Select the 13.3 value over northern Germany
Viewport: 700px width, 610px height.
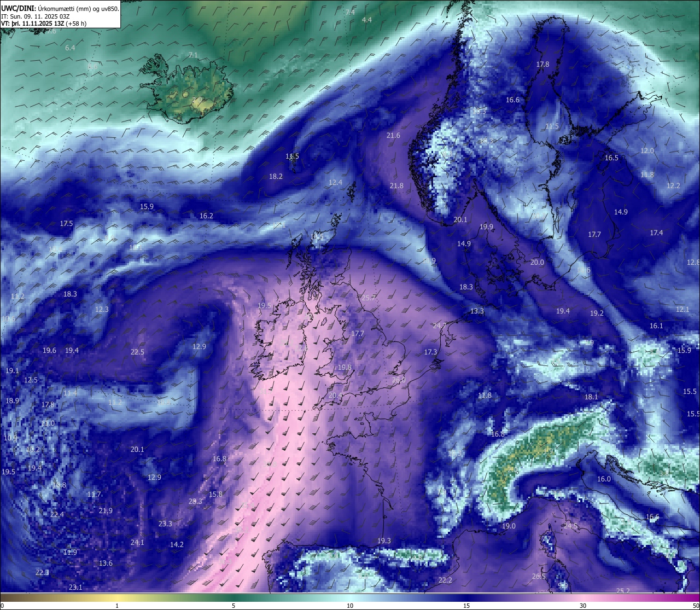pos(477,311)
